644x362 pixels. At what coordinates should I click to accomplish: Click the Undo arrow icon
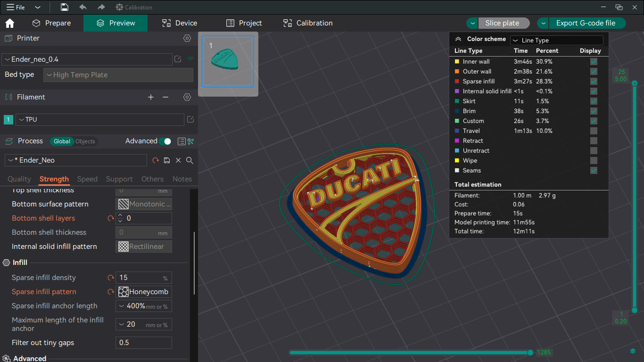coord(83,7)
